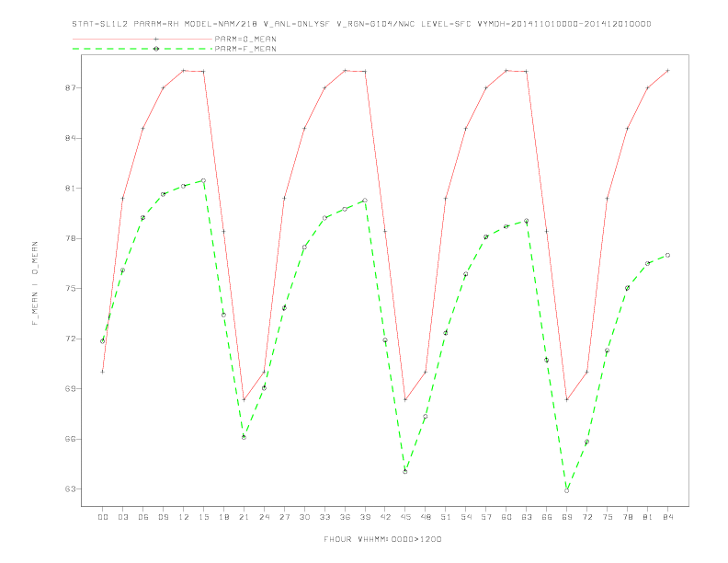The width and height of the screenshot is (728, 563).
Task: Click y-axis tick label 78
Action: [x=70, y=238]
